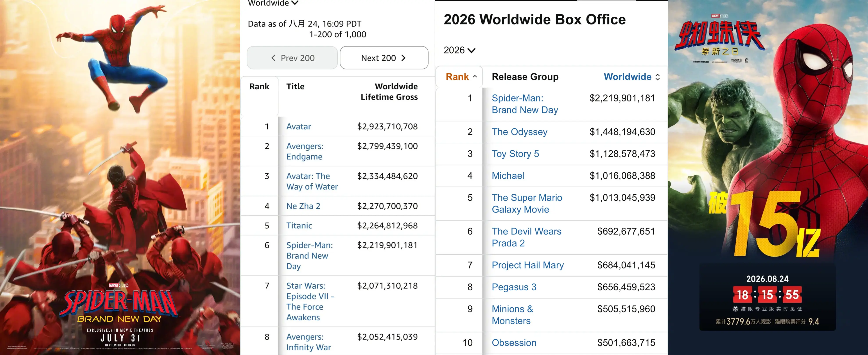868x355 pixels.
Task: Open the Avengers: Endgame link
Action: pos(305,151)
